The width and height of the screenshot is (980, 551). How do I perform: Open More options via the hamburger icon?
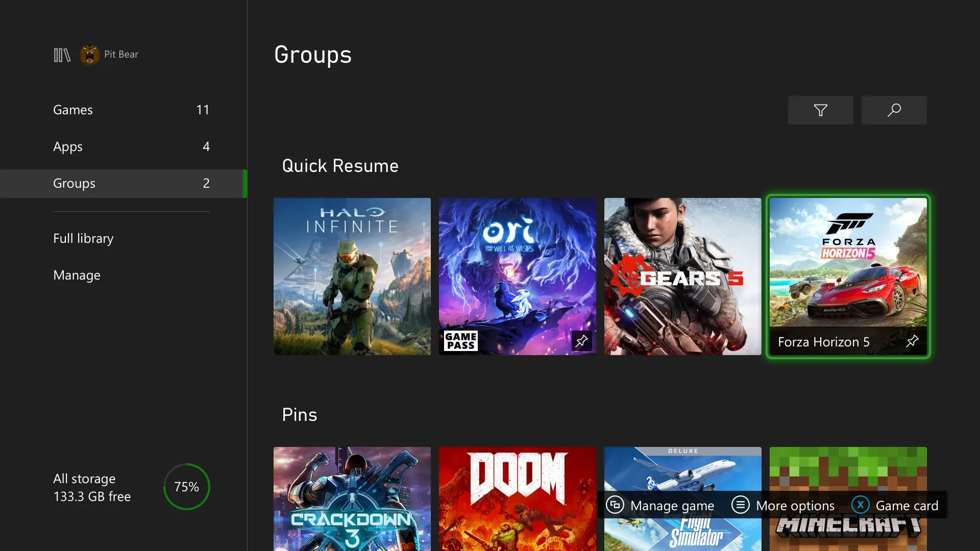(740, 505)
